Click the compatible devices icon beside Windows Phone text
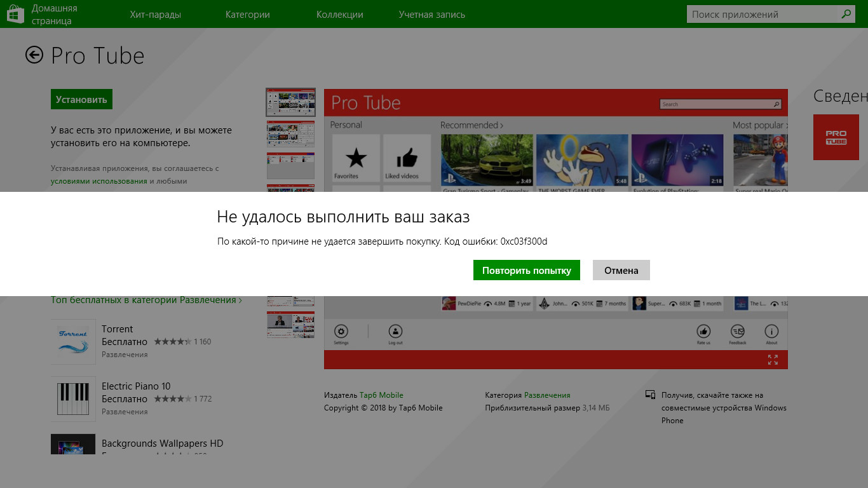Viewport: 868px width, 488px height. [x=650, y=395]
